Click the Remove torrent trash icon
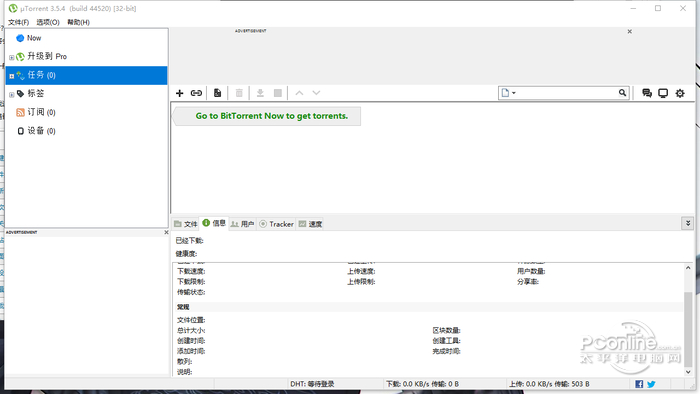The height and width of the screenshot is (394, 700). tap(239, 93)
